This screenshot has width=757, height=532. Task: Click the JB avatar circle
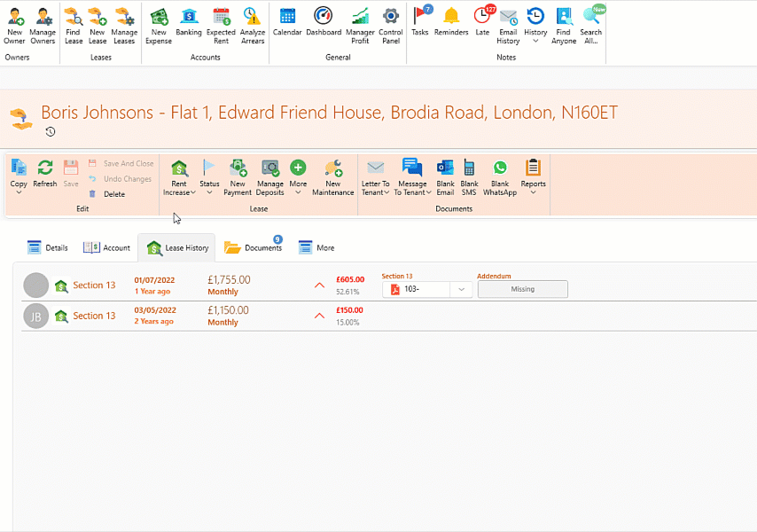35,316
